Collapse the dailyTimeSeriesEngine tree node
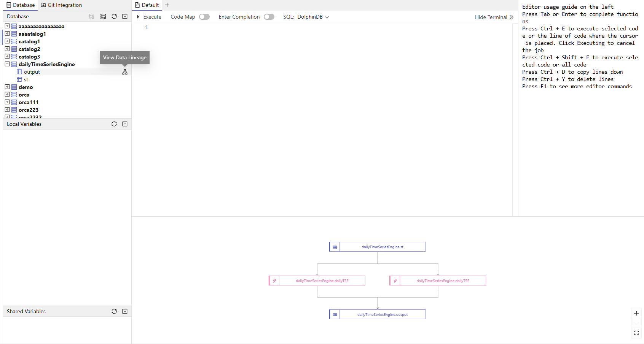644x344 pixels. click(x=7, y=64)
